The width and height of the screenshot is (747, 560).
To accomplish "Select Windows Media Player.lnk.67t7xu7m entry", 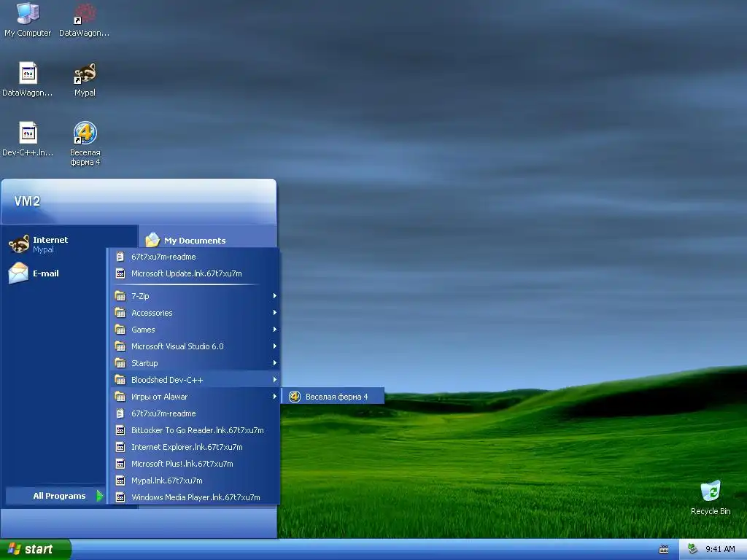I will click(x=195, y=497).
